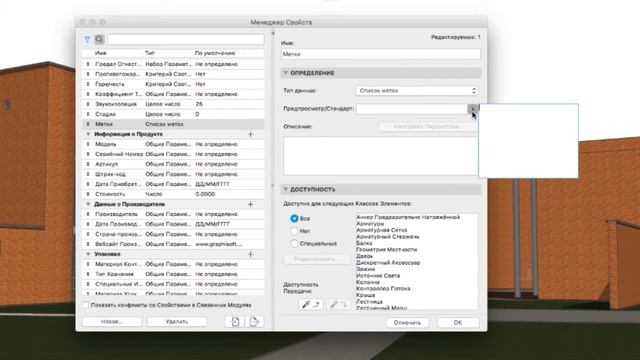
Task: Collapse the ДОСТУПНОСТЬ section
Action: click(286, 189)
